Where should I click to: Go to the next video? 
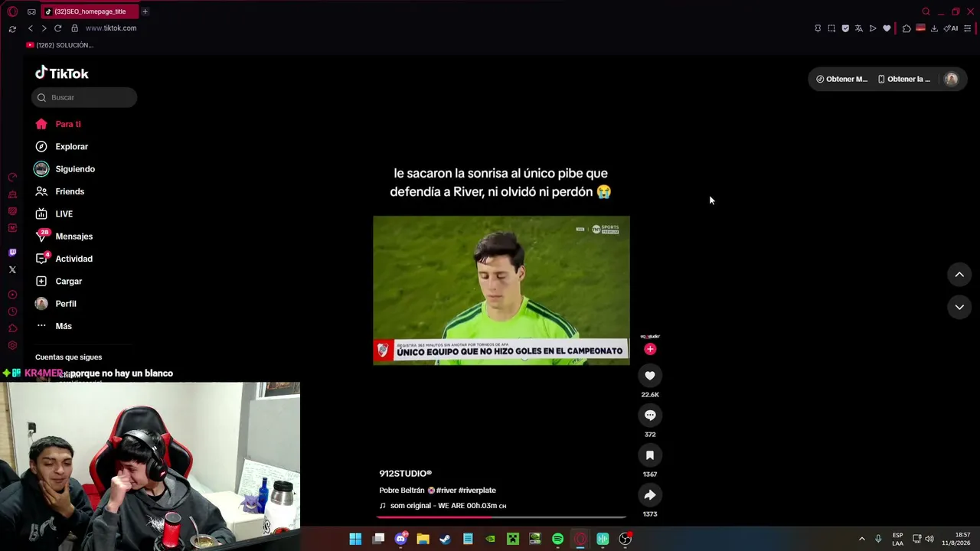(959, 307)
